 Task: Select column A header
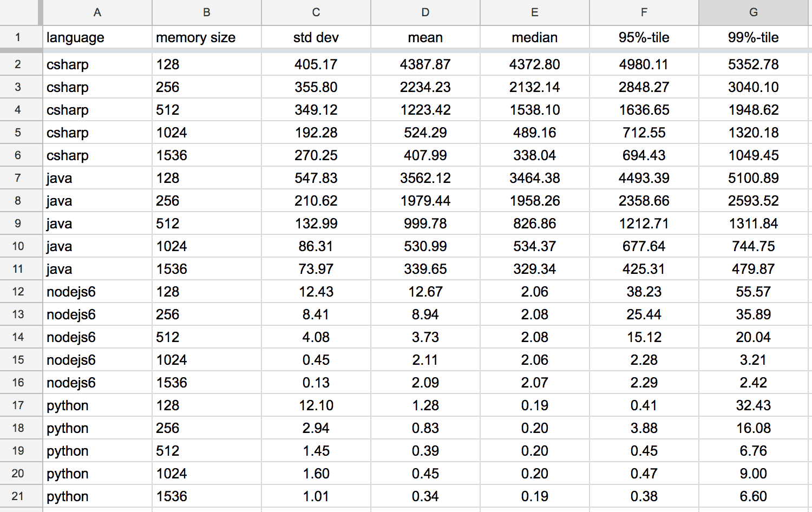click(96, 12)
